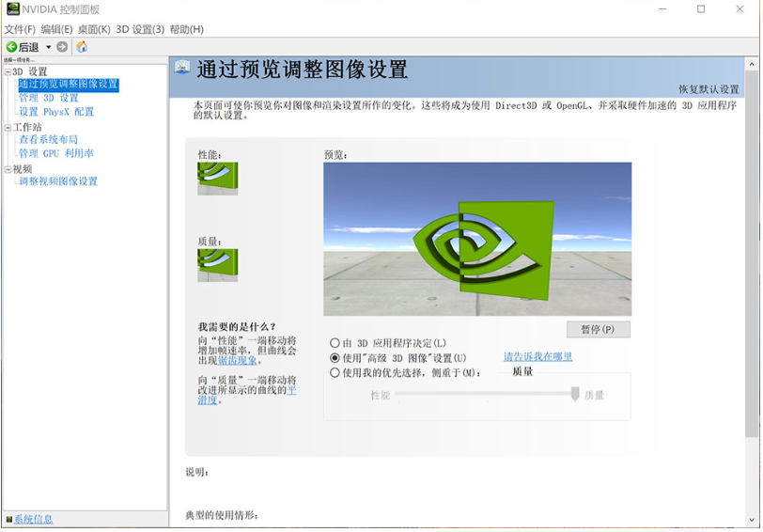Click the green Back arrow icon

[x=11, y=47]
